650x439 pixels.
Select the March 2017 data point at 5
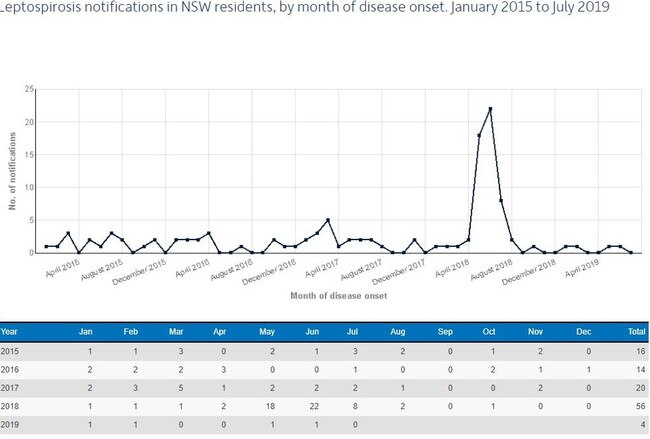[328, 220]
